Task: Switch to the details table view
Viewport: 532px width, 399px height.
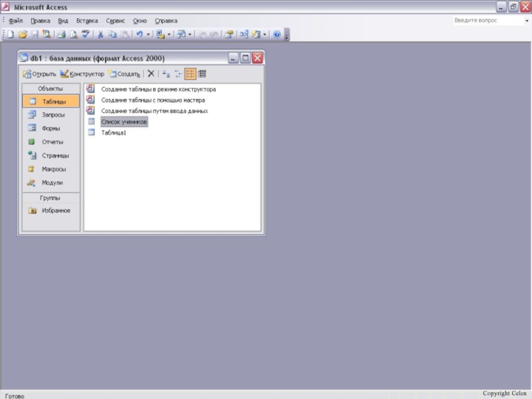Action: (x=202, y=74)
